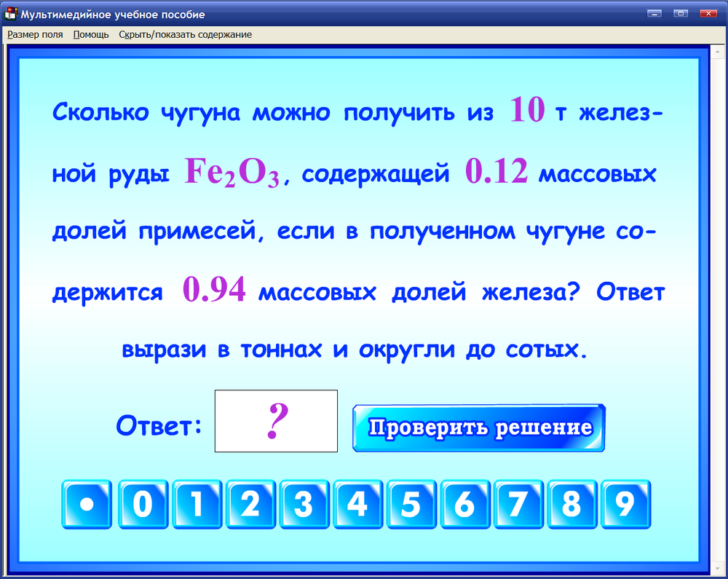Select the decimal point key
This screenshot has height=579, width=728.
point(87,504)
